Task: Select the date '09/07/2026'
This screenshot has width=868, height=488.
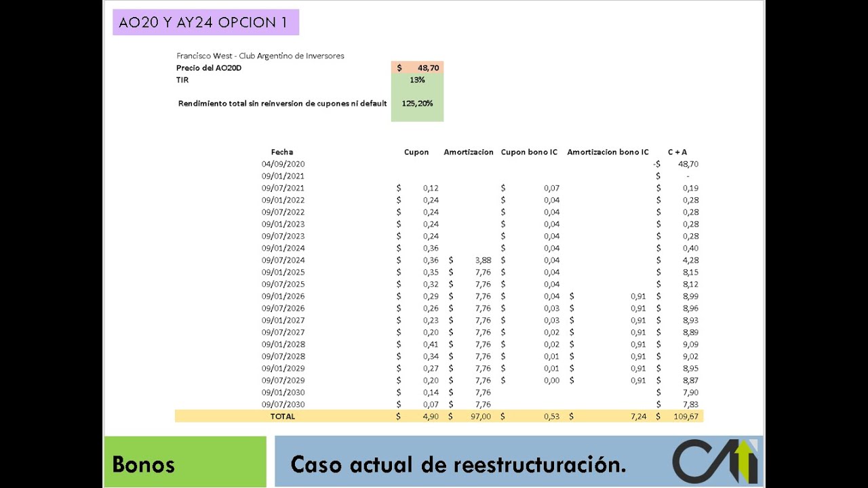Action: click(283, 308)
